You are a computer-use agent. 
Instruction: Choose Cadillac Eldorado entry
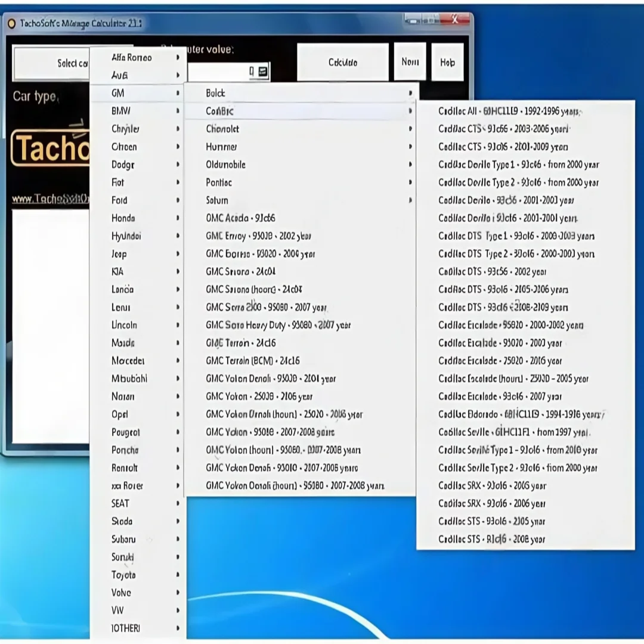click(526, 414)
